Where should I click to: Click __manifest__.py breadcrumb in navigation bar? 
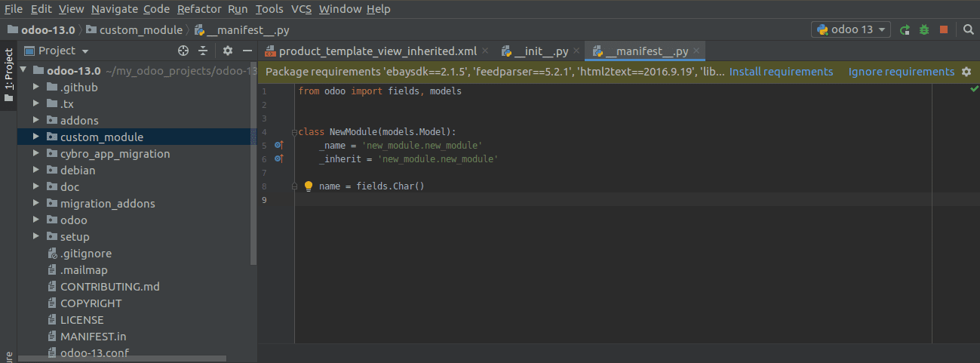point(241,30)
